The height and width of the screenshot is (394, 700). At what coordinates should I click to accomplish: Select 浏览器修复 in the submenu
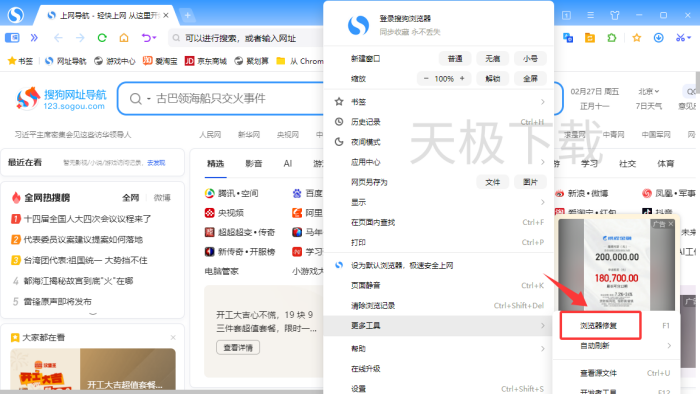click(x=617, y=326)
